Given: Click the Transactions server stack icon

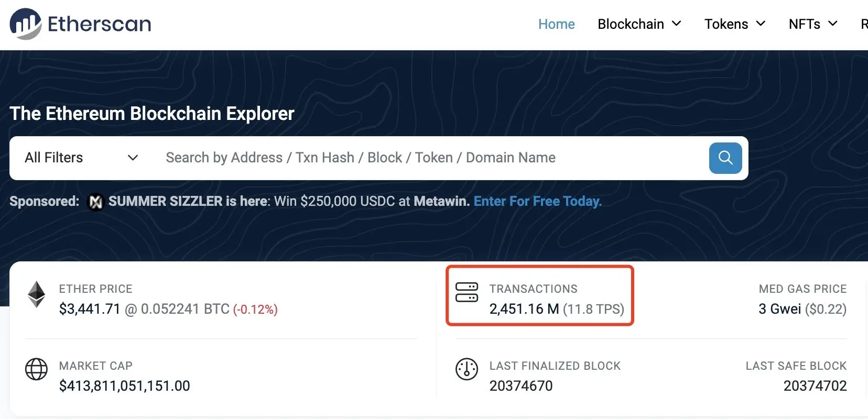Looking at the screenshot, I should click(x=466, y=292).
